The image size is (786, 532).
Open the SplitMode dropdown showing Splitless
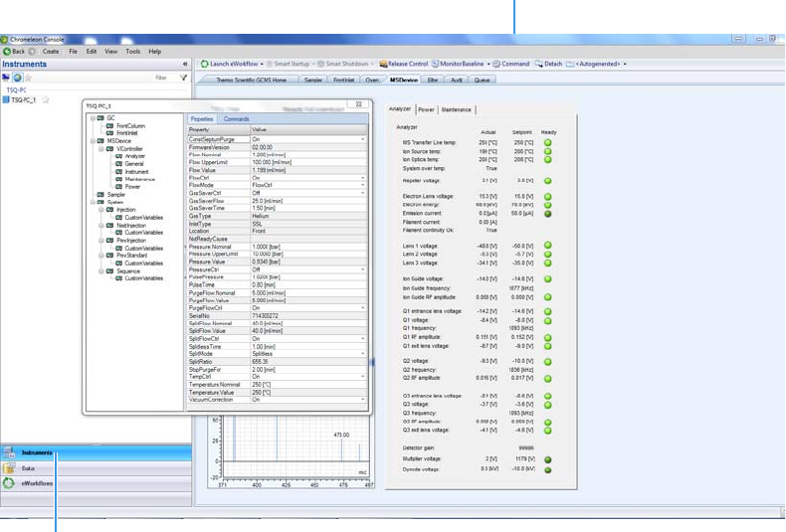(x=363, y=353)
